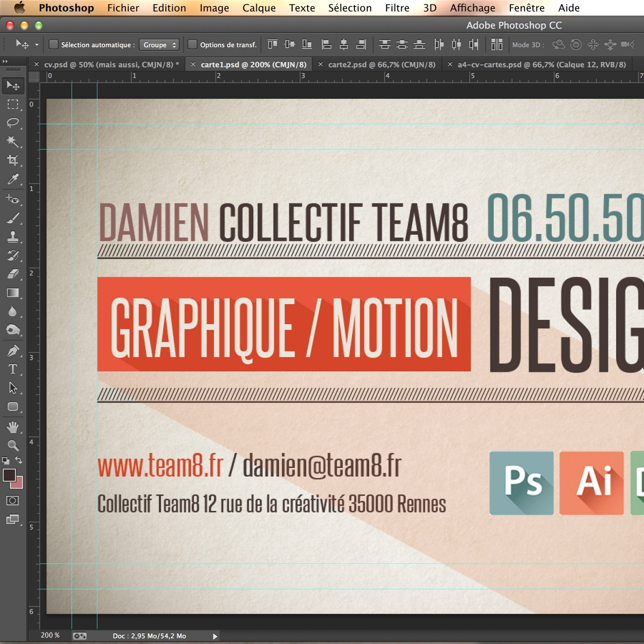This screenshot has width=644, height=644.
Task: Expand the collapsed toolbox double-arrow
Action: pyautogui.click(x=5, y=61)
